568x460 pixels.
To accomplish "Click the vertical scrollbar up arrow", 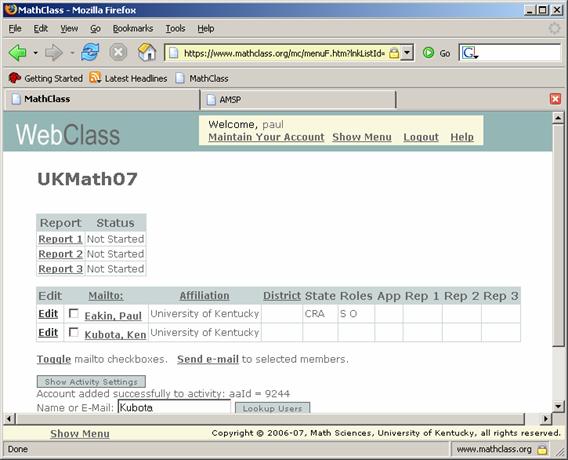I will click(558, 118).
